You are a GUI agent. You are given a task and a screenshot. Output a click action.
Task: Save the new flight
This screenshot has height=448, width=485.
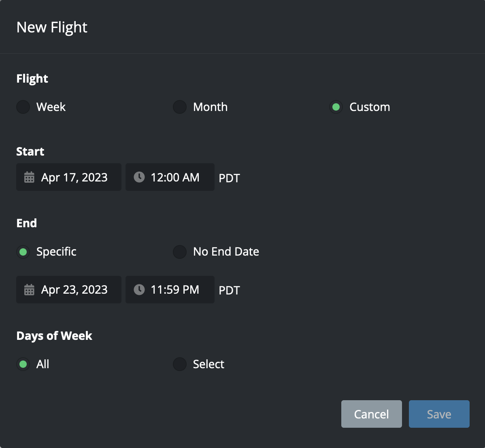tap(439, 414)
